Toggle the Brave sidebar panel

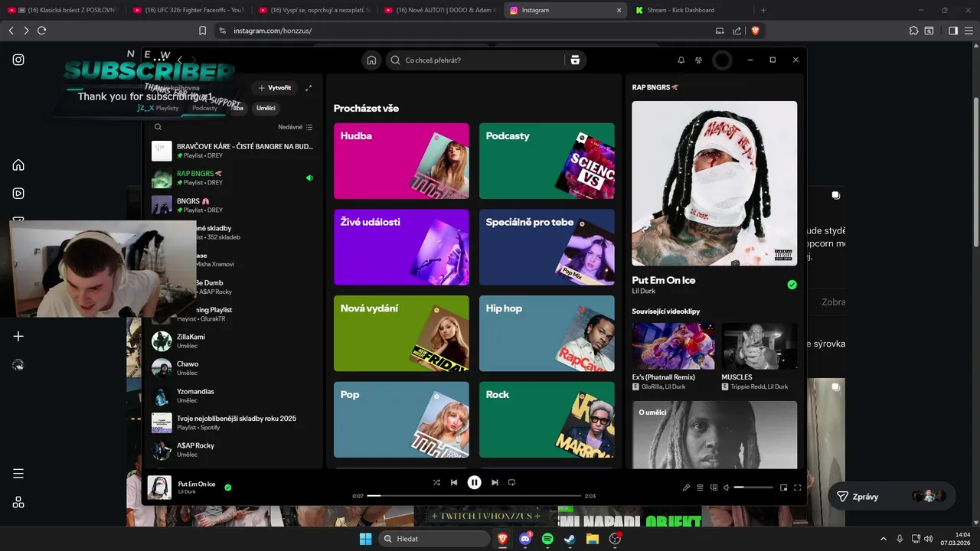coord(953,31)
